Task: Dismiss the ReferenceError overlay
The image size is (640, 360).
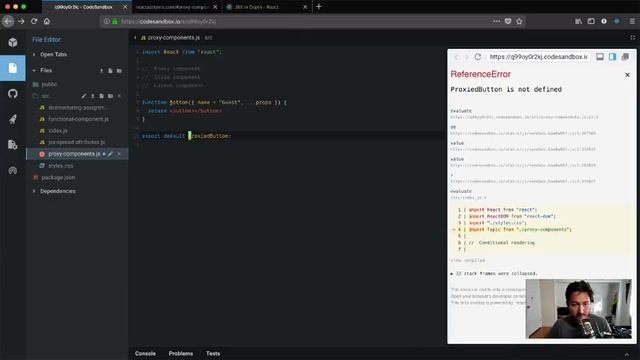Action: pos(627,75)
